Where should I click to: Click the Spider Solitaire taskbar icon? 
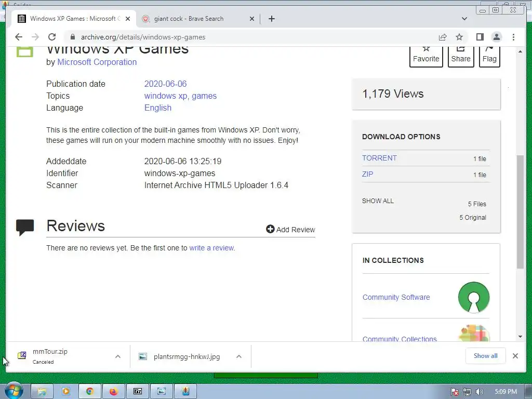pos(185,392)
